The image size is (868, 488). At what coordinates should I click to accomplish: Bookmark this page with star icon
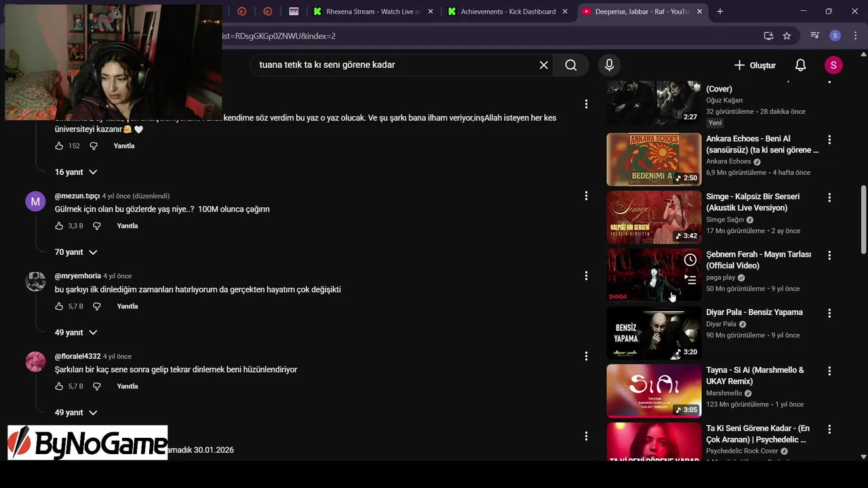tap(787, 36)
